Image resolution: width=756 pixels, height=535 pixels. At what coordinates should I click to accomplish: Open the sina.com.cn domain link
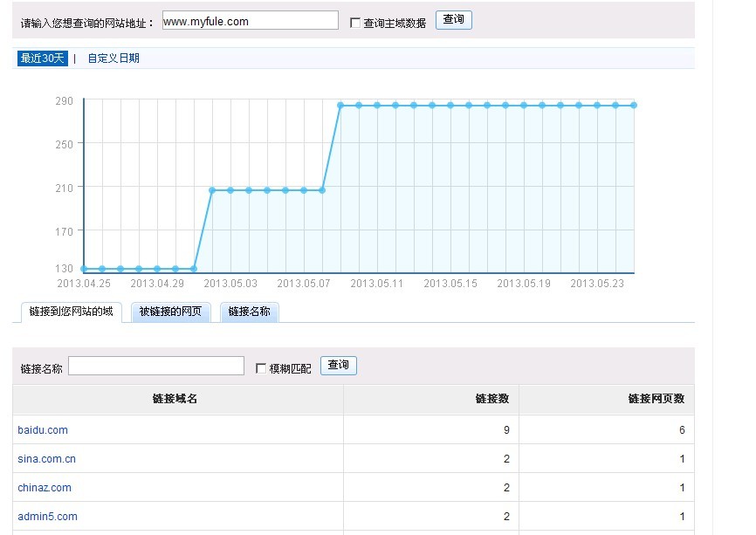47,459
